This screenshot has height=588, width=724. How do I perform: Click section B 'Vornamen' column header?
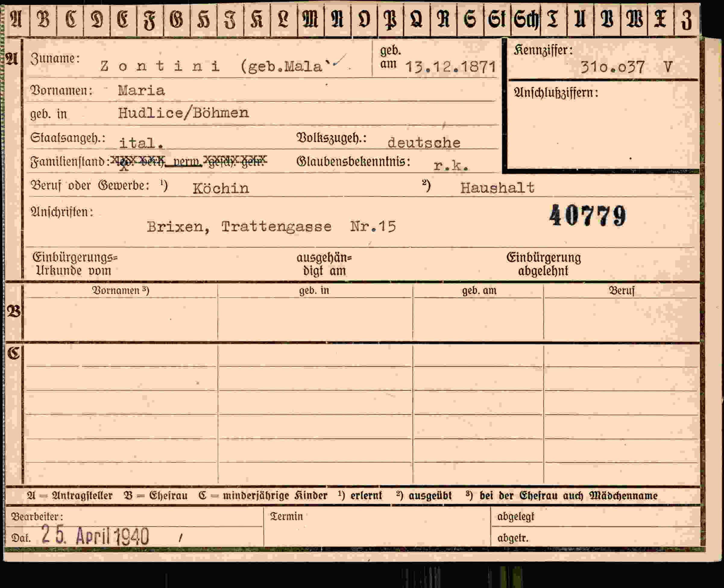[121, 291]
